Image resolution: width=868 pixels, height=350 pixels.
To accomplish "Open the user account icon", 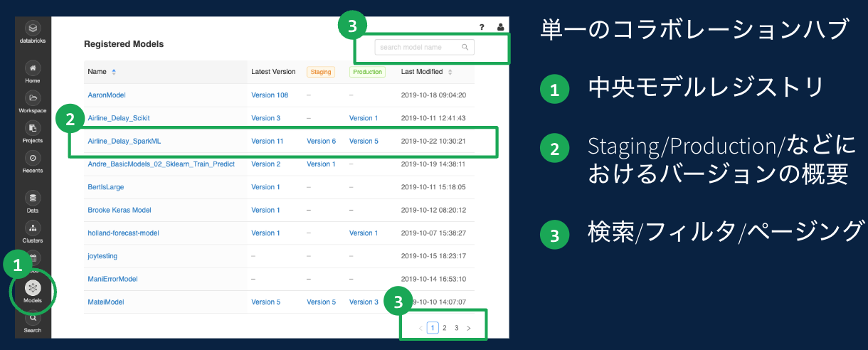I will click(x=500, y=27).
